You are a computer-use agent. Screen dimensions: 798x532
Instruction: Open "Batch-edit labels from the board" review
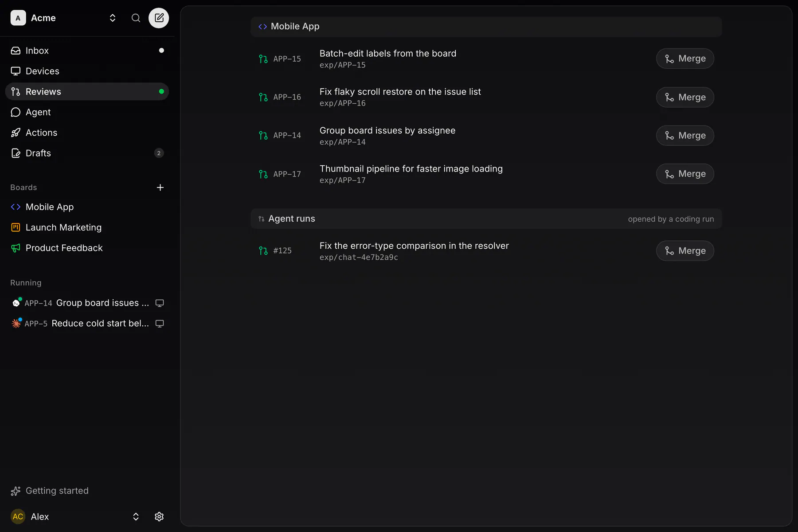388,54
